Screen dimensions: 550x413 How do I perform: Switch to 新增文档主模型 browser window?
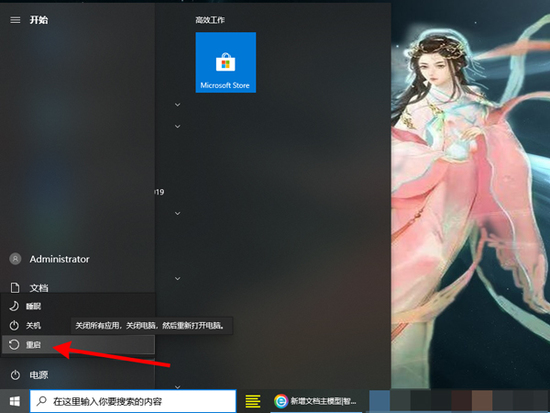[x=316, y=401]
